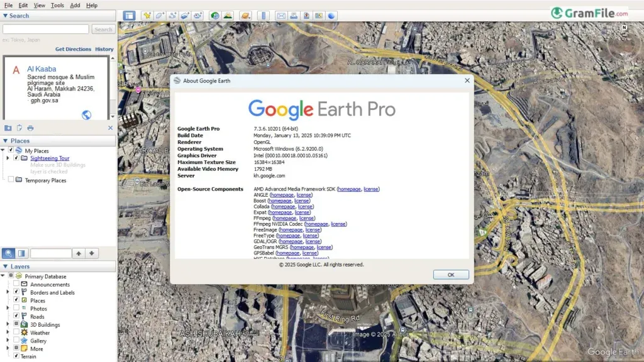Collapse the Places panel header arrow
Image resolution: width=644 pixels, height=362 pixels.
pyautogui.click(x=5, y=141)
